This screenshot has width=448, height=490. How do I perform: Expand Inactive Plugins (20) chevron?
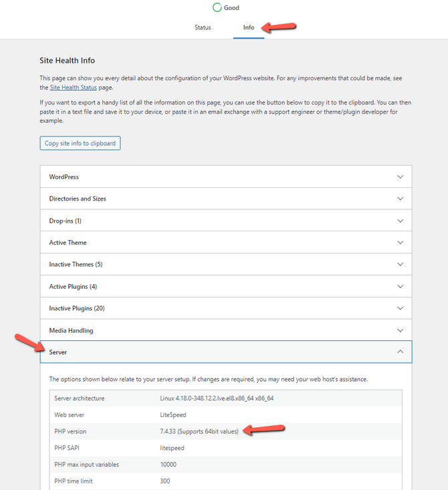point(400,308)
